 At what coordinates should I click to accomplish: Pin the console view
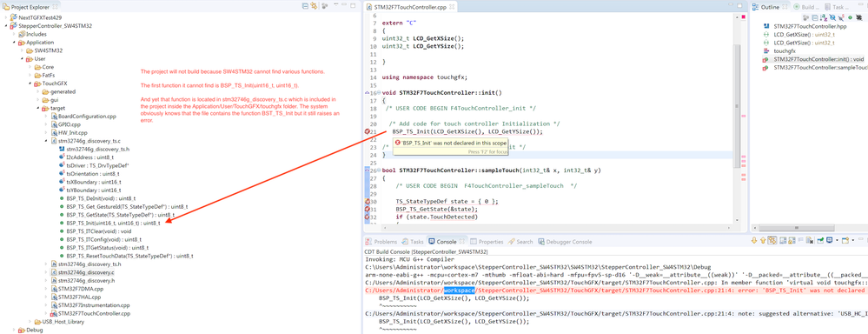click(820, 240)
